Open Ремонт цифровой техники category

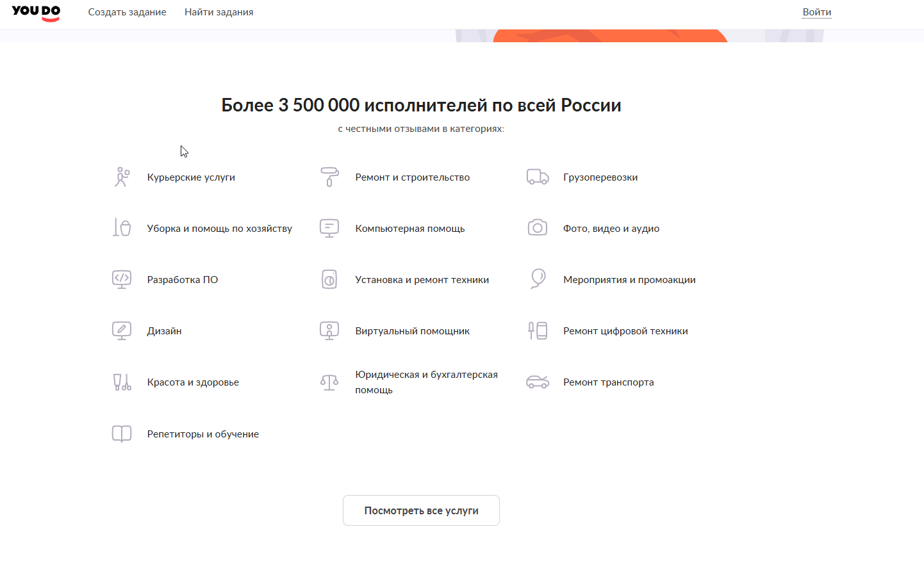click(x=625, y=331)
